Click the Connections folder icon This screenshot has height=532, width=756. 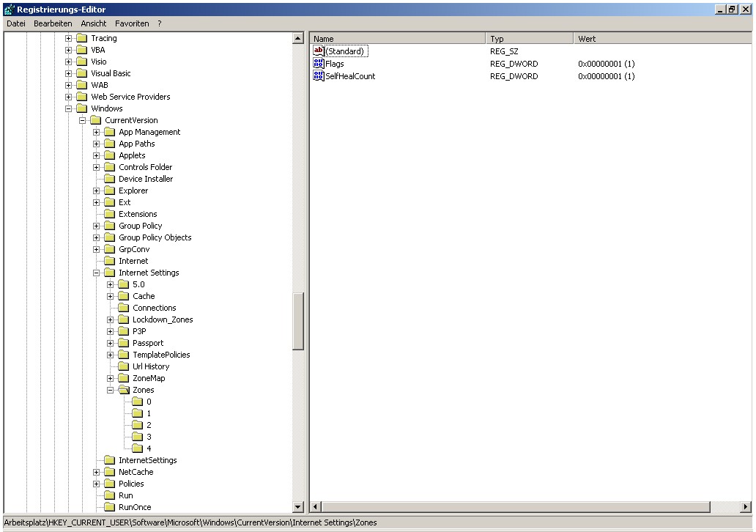tap(124, 308)
